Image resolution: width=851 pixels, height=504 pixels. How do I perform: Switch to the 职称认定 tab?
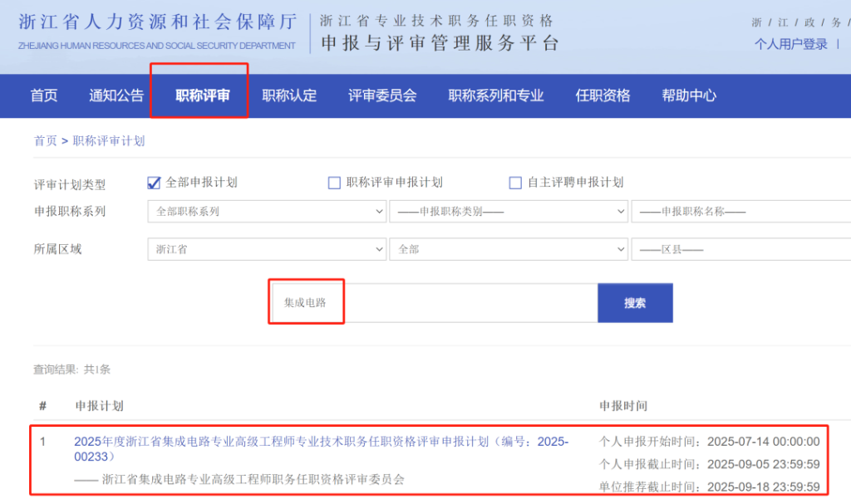coord(289,95)
